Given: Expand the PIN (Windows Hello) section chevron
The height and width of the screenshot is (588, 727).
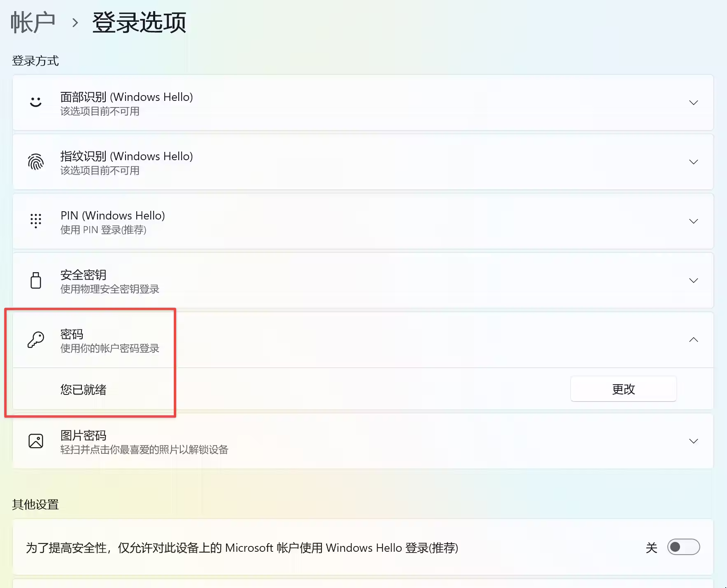Looking at the screenshot, I should tap(693, 221).
